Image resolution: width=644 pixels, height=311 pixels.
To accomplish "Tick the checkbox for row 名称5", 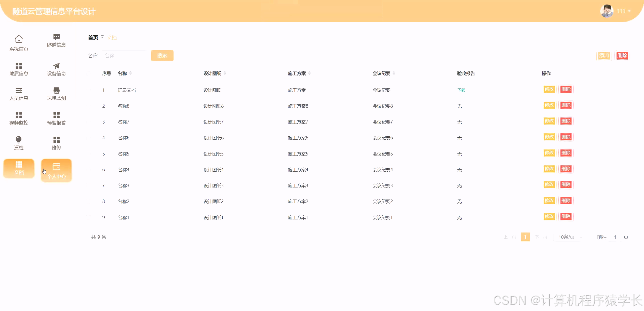I will [89, 153].
